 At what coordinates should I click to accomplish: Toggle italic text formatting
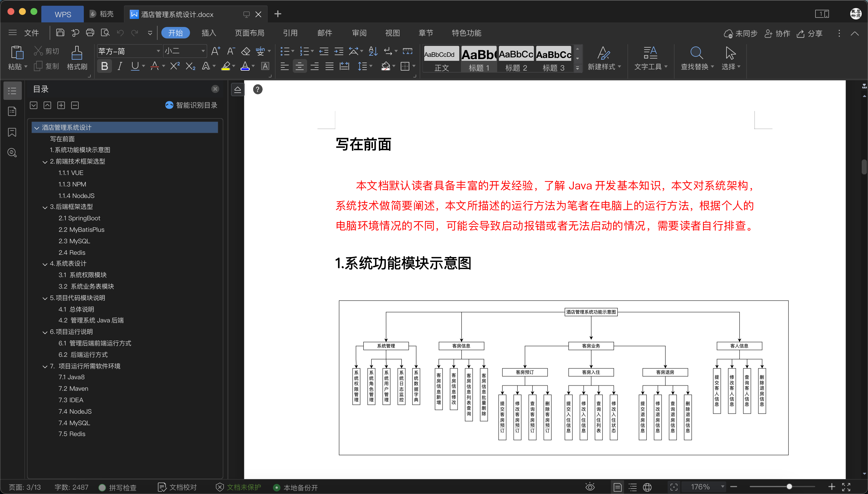point(120,66)
